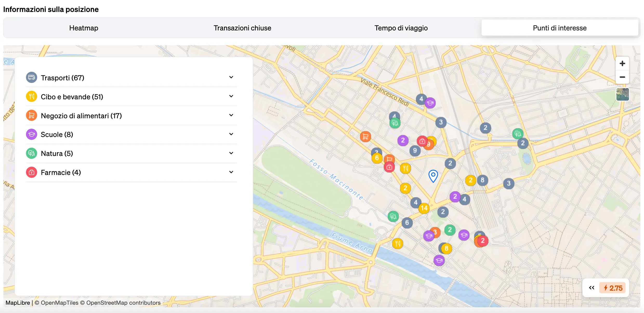Click the green nature cluster marker 2
The image size is (644, 313).
pos(450,230)
